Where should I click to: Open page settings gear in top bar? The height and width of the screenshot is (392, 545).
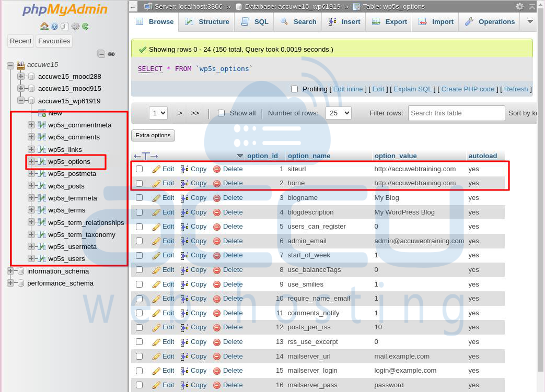tap(519, 7)
